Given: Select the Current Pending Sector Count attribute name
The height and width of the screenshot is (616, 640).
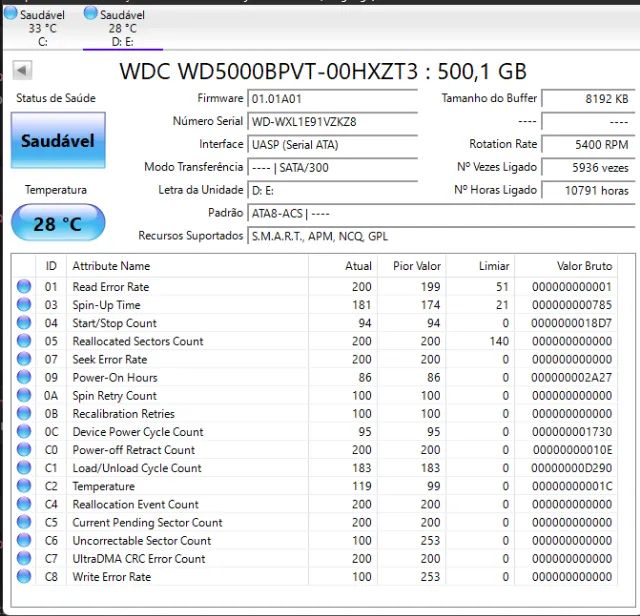Looking at the screenshot, I should pos(147,522).
